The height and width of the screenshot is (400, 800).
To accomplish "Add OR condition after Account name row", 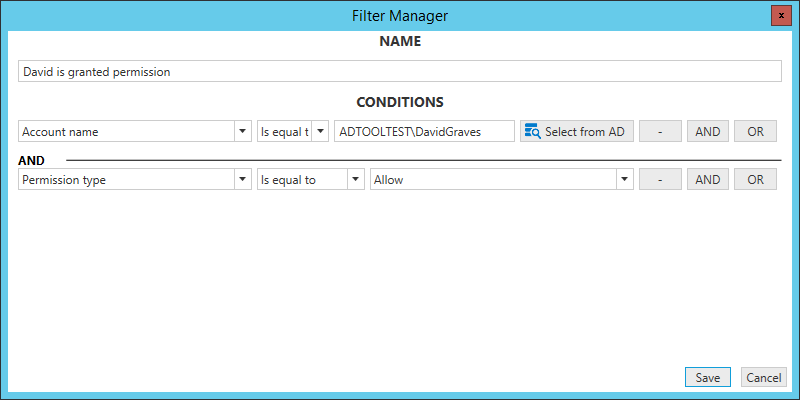I will (x=756, y=131).
